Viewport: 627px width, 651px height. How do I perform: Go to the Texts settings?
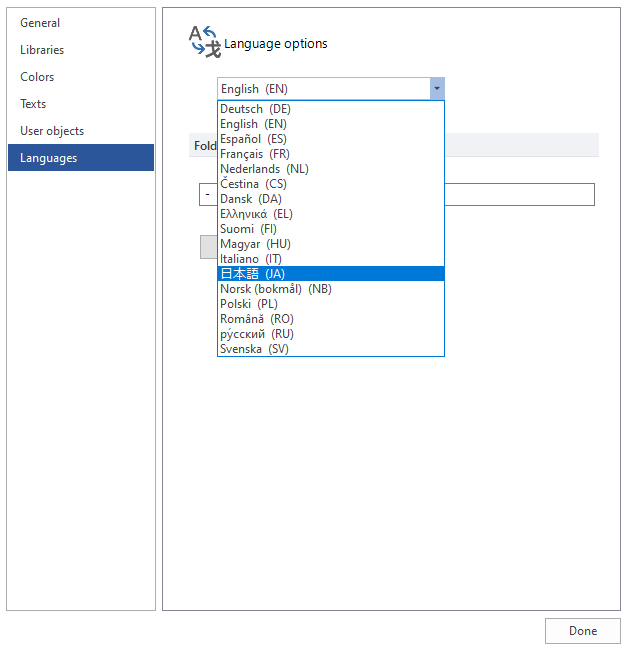pos(81,104)
